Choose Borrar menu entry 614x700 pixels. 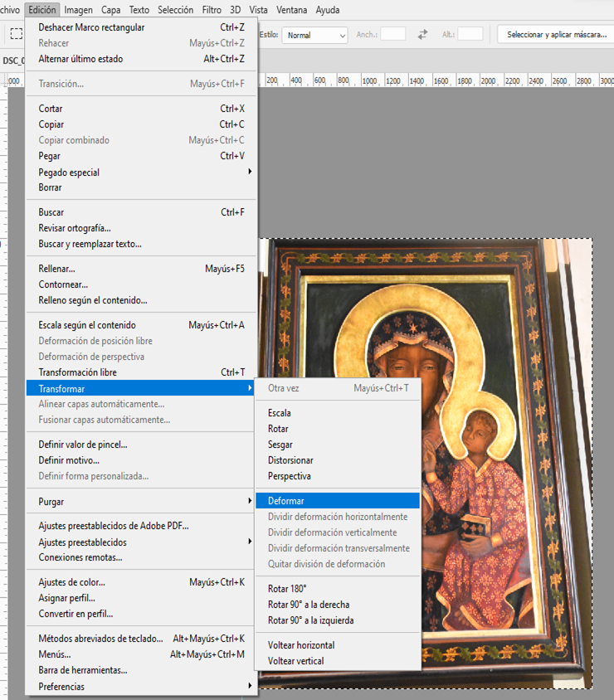pos(142,187)
